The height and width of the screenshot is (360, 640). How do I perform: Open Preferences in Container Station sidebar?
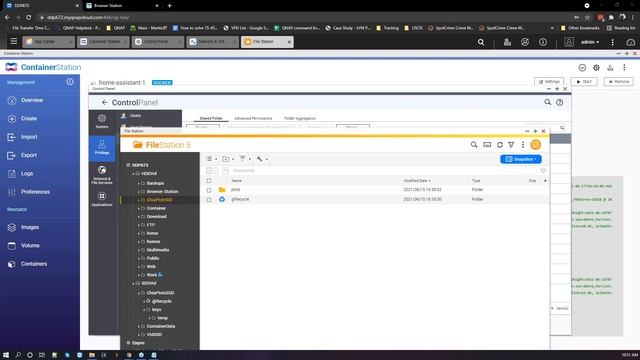point(35,192)
